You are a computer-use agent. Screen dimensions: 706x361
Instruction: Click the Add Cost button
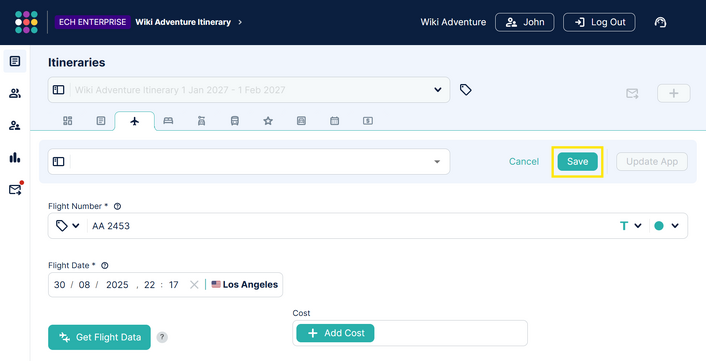click(335, 333)
